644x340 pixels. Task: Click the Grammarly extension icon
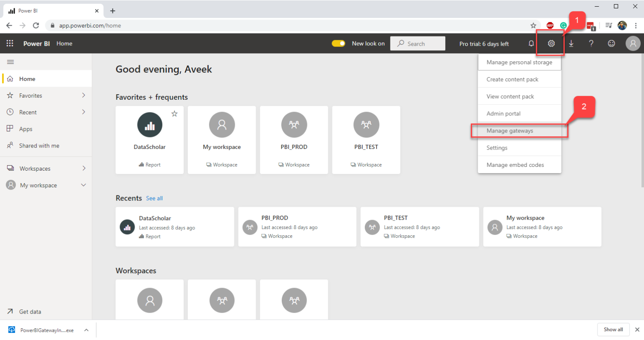(563, 26)
